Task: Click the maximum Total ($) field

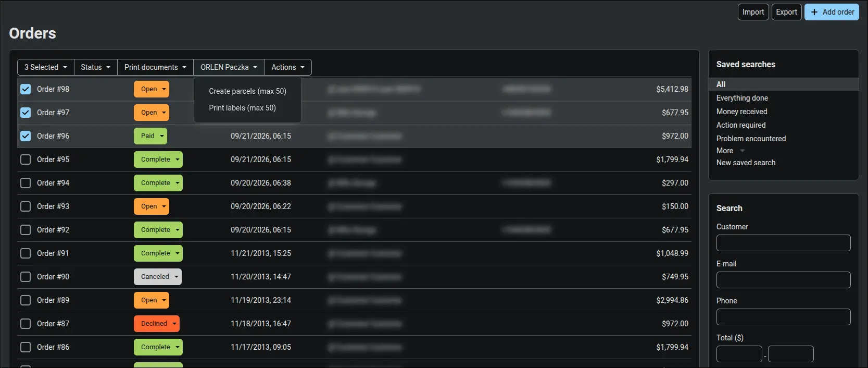Action: [x=791, y=354]
